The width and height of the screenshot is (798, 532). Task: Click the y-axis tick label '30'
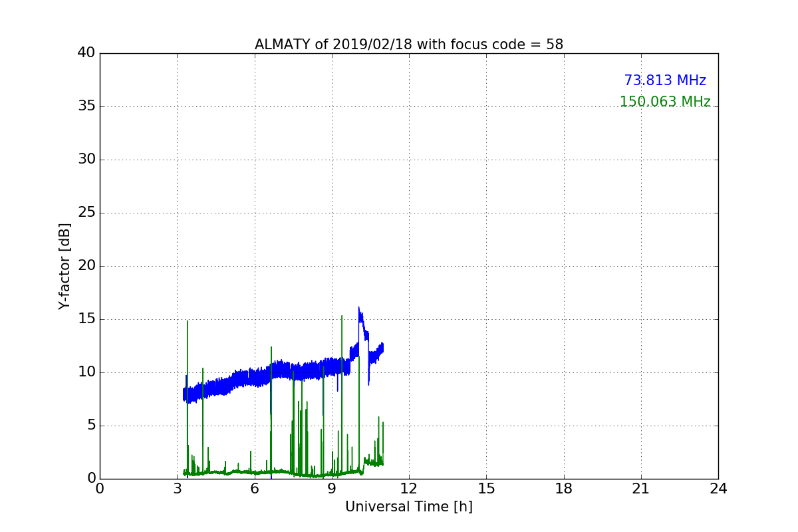click(86, 160)
